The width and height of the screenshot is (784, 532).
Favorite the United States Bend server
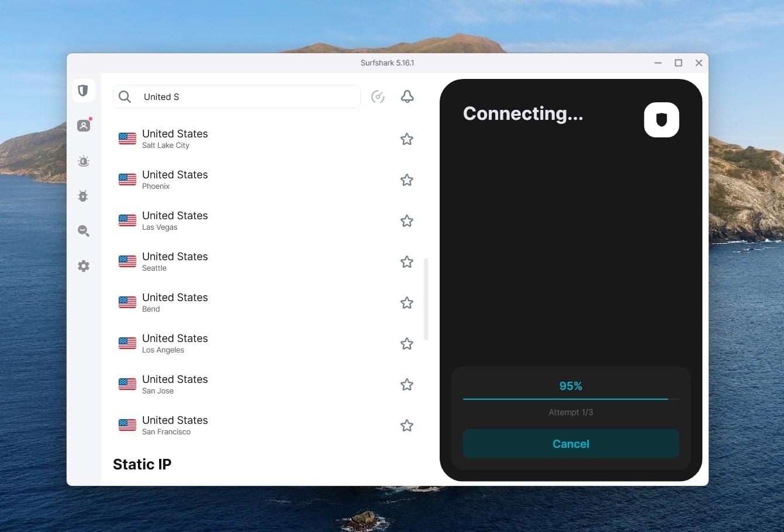coord(406,303)
